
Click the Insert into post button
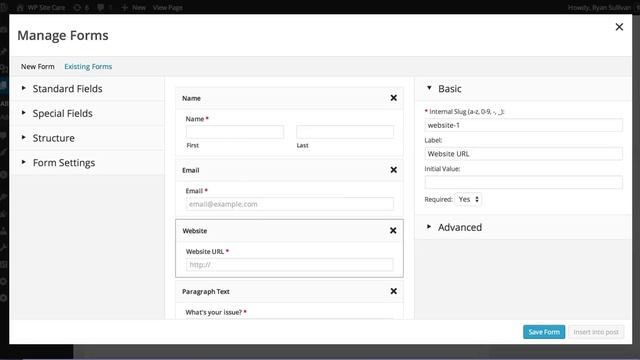pos(596,332)
